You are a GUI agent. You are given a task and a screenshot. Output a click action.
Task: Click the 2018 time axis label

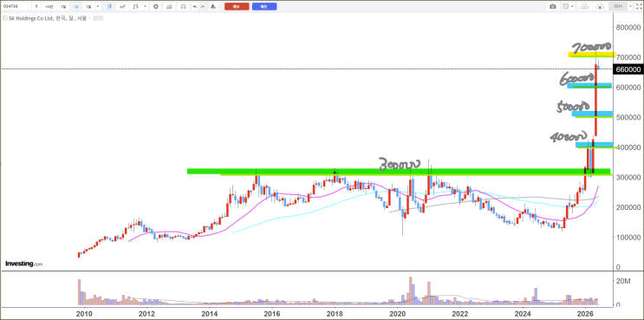point(335,314)
